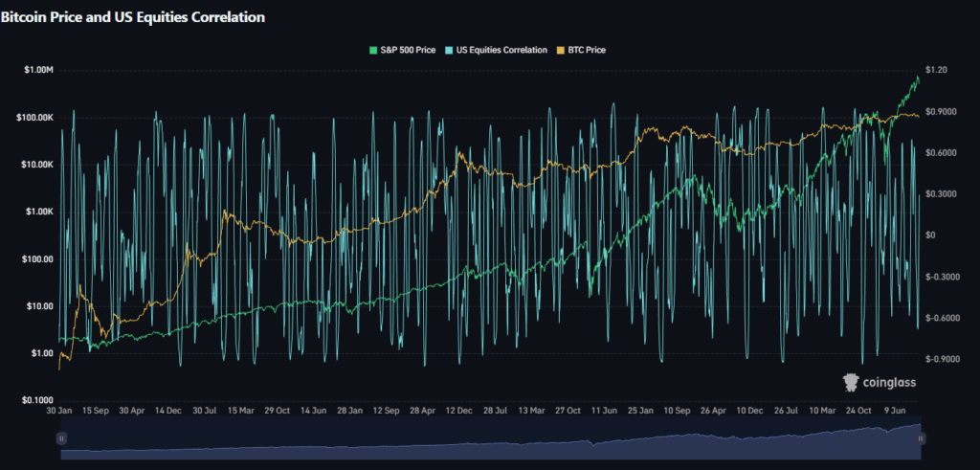
Task: Click the coinglass watermark text
Action: coord(888,383)
